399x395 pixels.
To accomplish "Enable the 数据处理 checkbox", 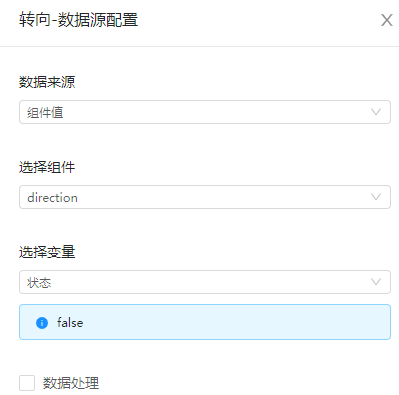I will tap(27, 383).
